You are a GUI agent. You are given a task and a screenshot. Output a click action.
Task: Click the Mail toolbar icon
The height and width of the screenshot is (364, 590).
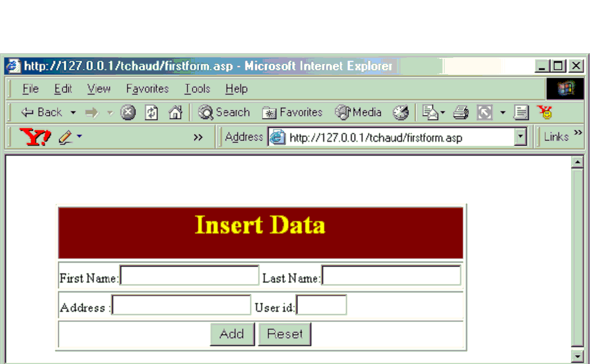point(430,113)
